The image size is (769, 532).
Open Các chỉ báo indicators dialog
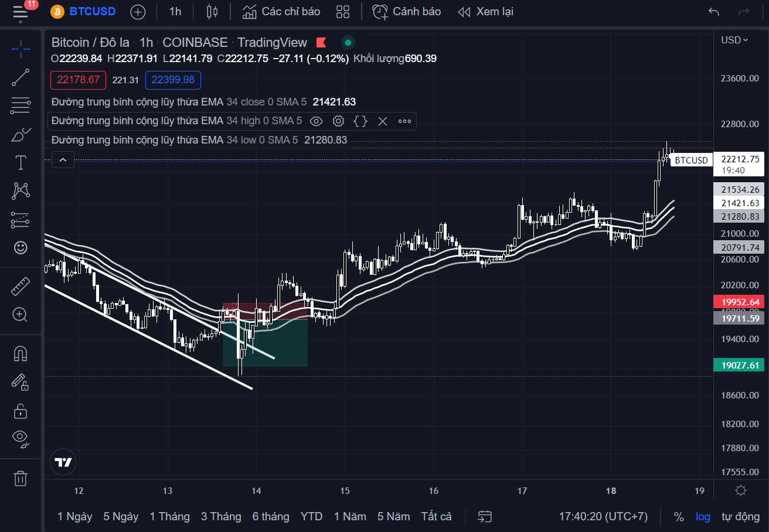[281, 12]
